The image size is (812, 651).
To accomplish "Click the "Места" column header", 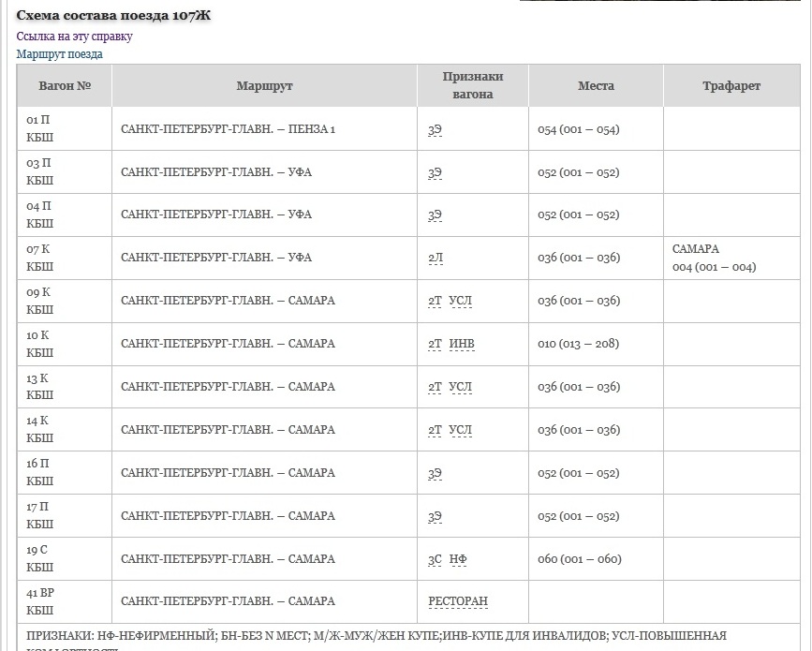I will [x=596, y=86].
